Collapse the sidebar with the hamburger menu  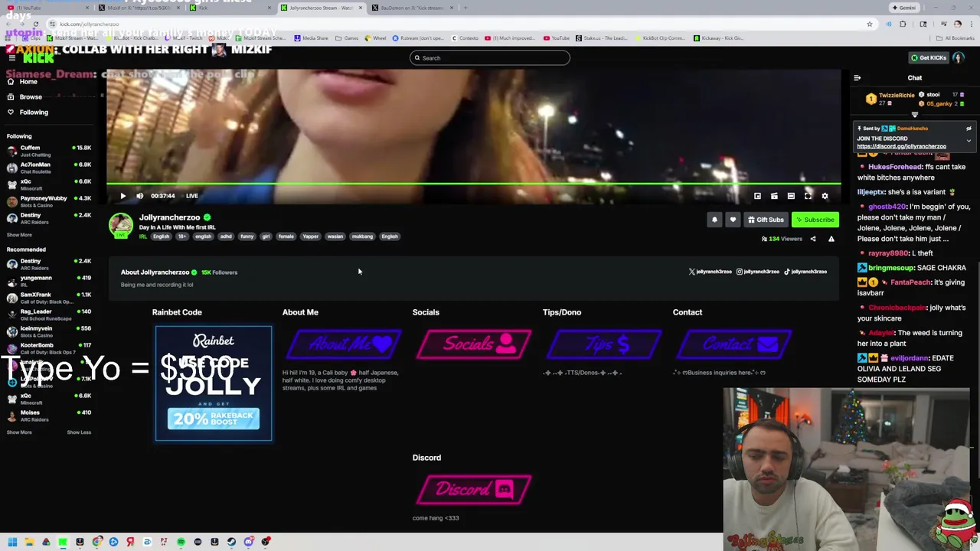[x=11, y=58]
